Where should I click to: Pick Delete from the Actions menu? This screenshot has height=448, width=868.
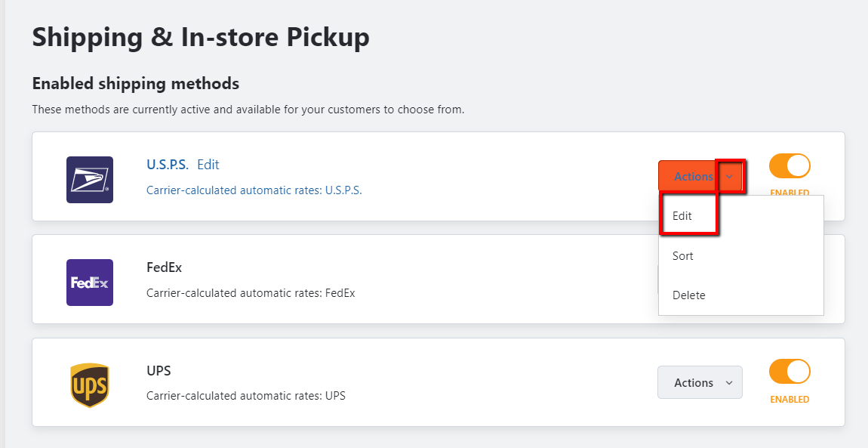(689, 295)
